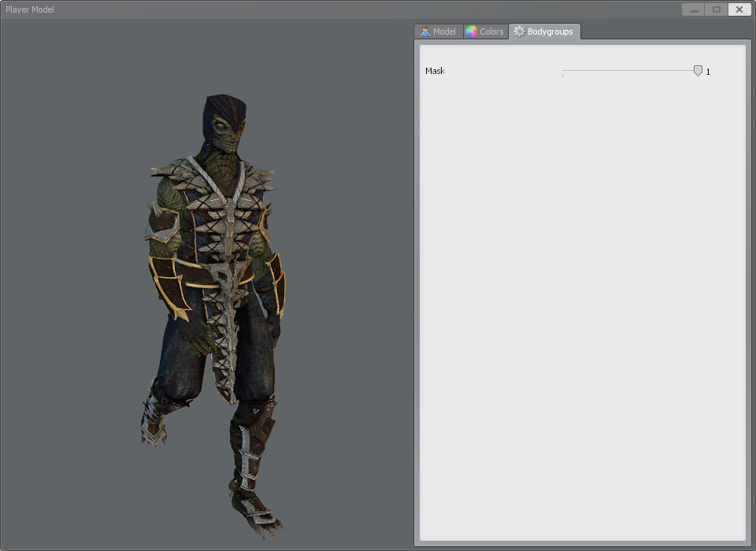The width and height of the screenshot is (756, 551).
Task: Click the person icon on Model tab
Action: click(424, 31)
